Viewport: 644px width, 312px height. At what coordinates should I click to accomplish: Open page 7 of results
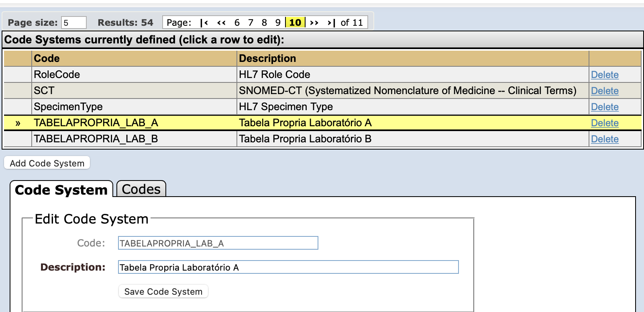pyautogui.click(x=251, y=23)
